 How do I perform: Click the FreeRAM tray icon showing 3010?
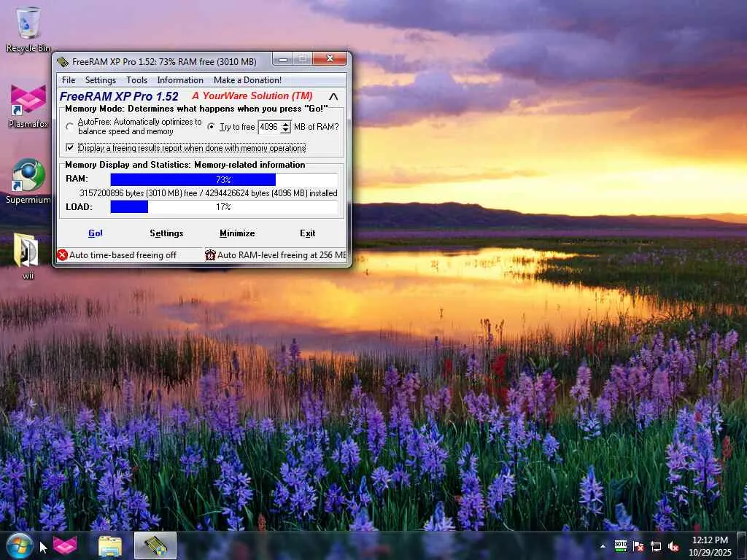[x=620, y=545]
